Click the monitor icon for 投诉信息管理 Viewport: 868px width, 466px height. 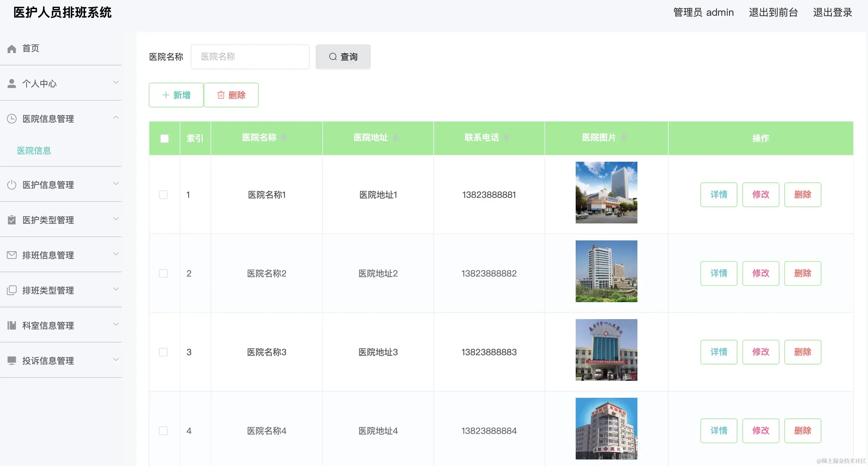tap(12, 360)
